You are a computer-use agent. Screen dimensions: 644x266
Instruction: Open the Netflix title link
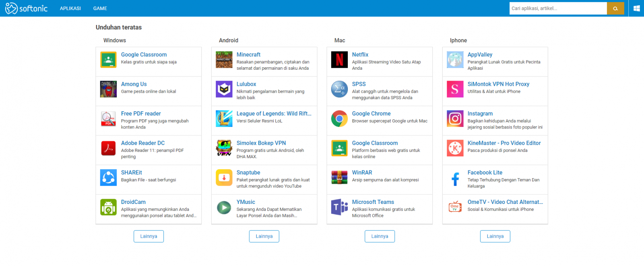click(x=360, y=55)
